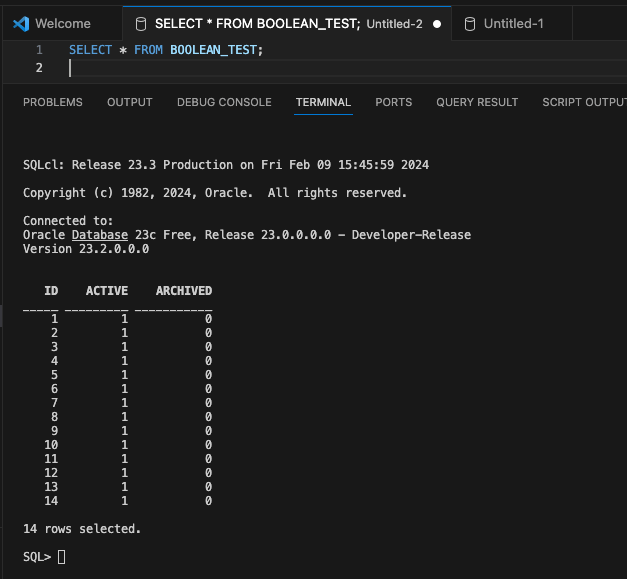Click the database icon on the Untitled-1 tab

469,23
